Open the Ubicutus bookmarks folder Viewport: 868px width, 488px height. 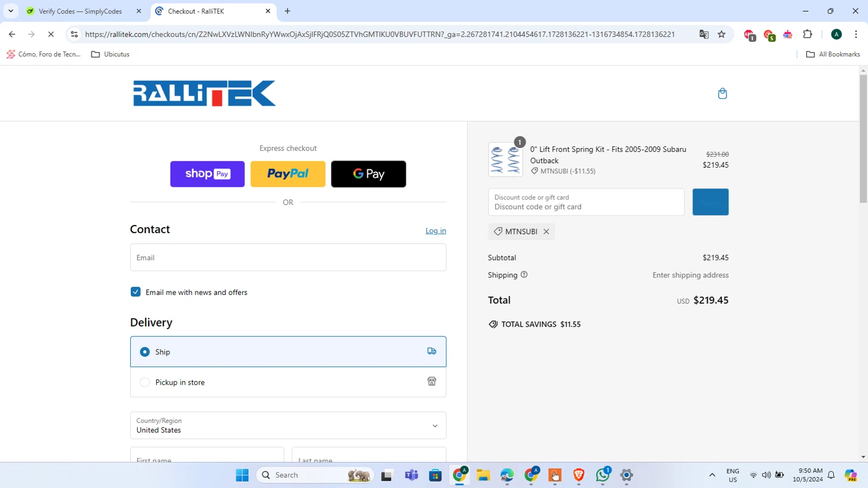pyautogui.click(x=111, y=54)
